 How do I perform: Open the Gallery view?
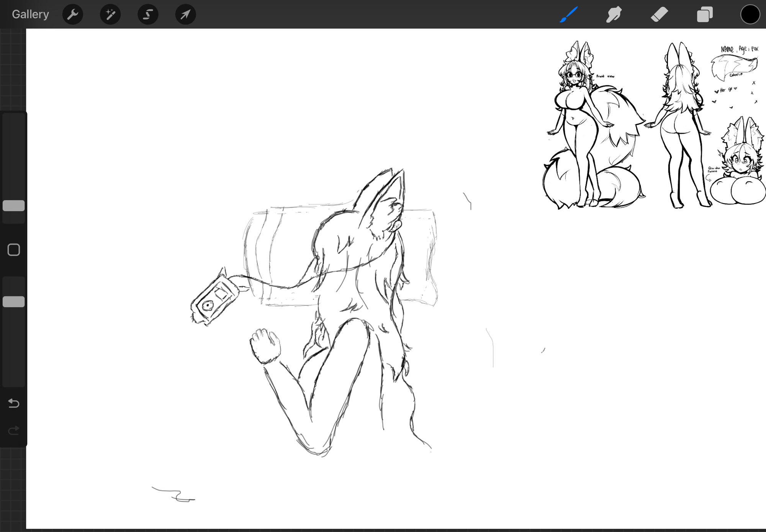click(30, 15)
